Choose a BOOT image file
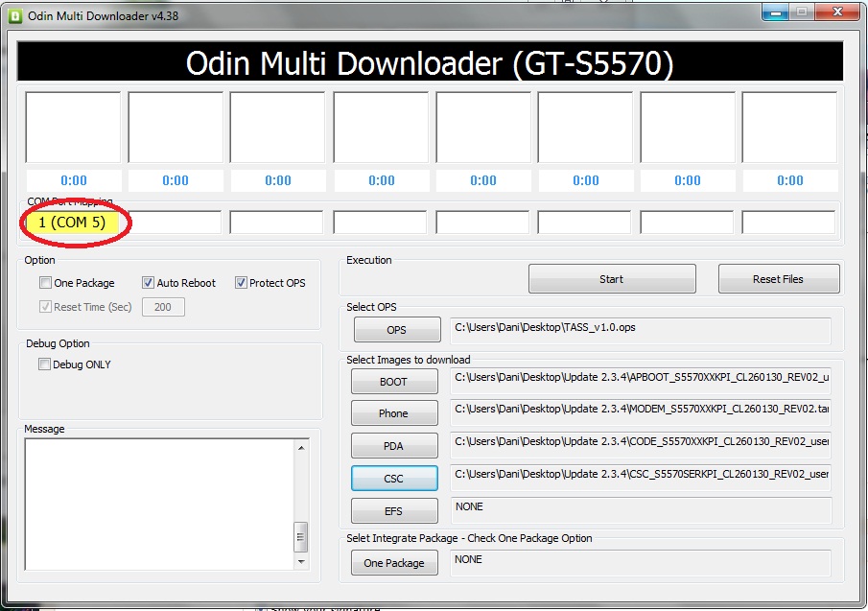The image size is (868, 611). (x=393, y=382)
